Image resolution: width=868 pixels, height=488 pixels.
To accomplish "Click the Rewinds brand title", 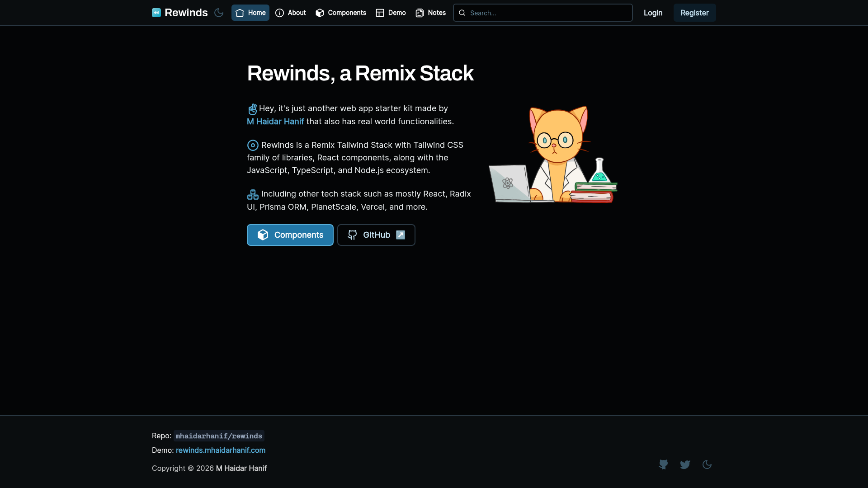I will point(186,13).
